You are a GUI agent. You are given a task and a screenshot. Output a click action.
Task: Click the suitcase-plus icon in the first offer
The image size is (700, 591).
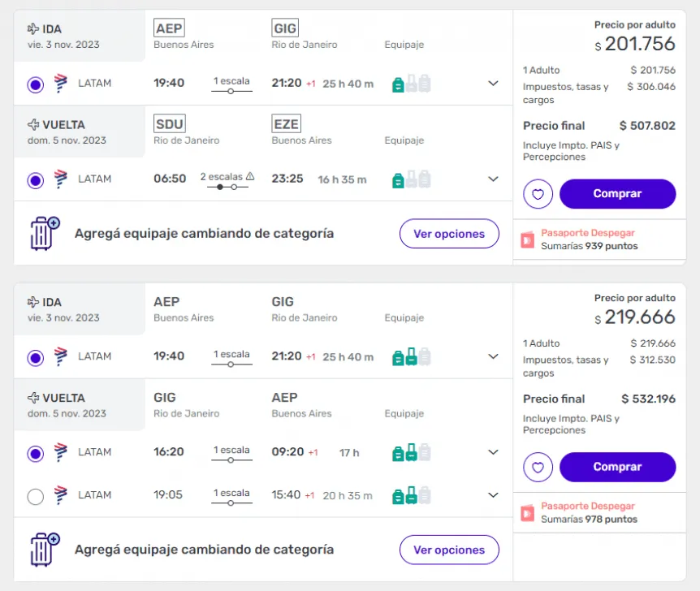pos(44,233)
